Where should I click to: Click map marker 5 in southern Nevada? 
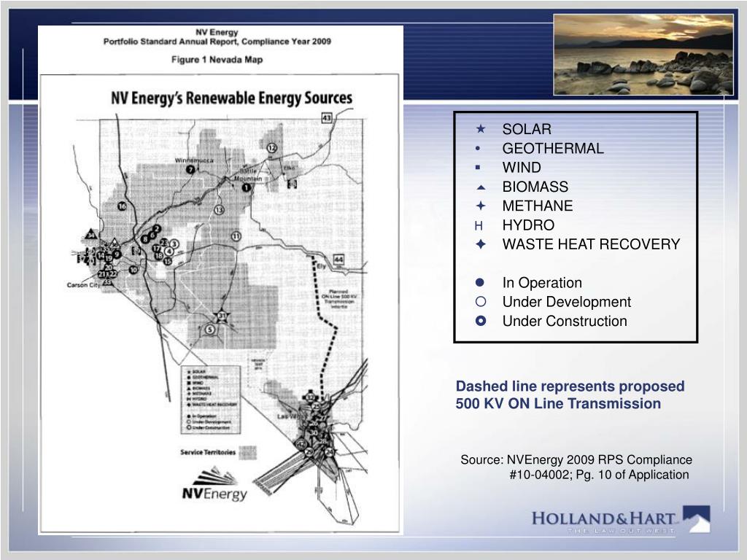click(209, 329)
